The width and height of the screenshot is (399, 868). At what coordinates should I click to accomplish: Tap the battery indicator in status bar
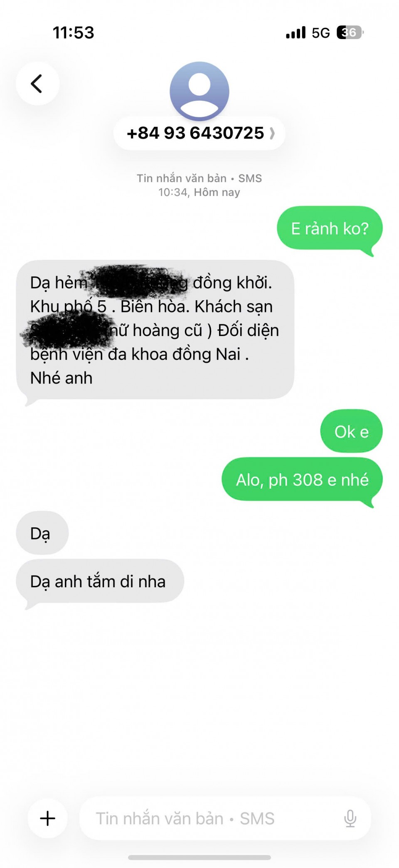[350, 32]
